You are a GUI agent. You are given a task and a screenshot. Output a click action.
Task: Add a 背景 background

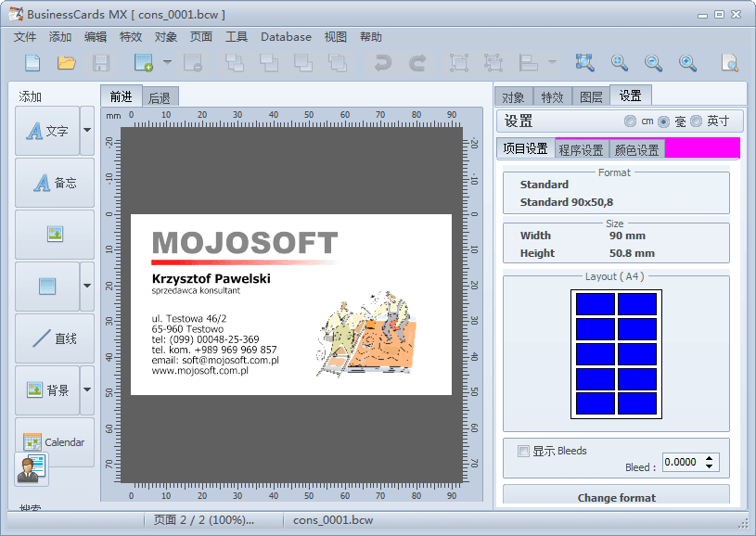click(x=47, y=390)
